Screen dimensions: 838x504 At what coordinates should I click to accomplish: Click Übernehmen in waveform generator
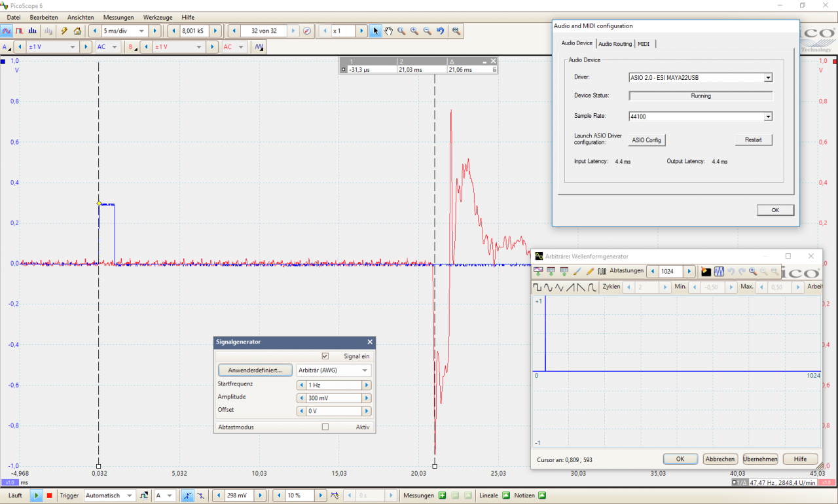tap(760, 459)
